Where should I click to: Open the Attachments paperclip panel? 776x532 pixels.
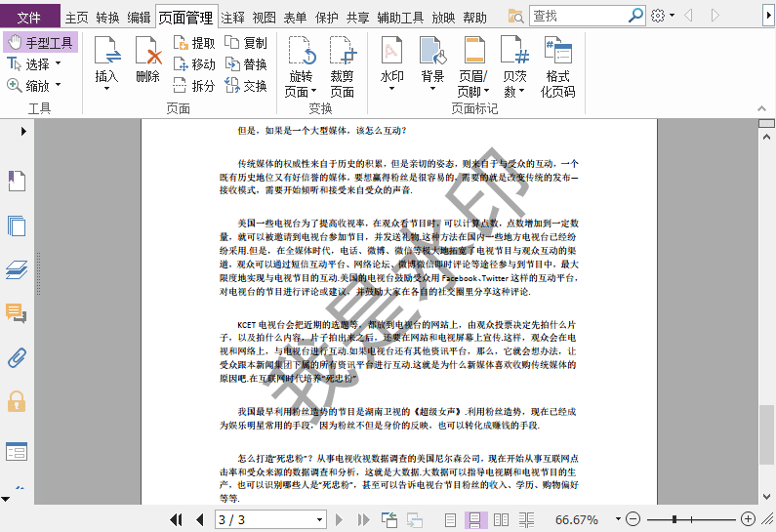click(x=17, y=358)
